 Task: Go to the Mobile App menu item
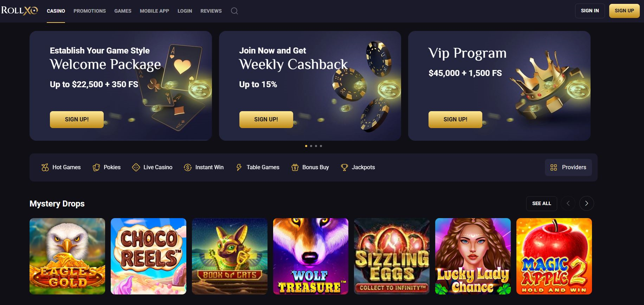[x=154, y=11]
